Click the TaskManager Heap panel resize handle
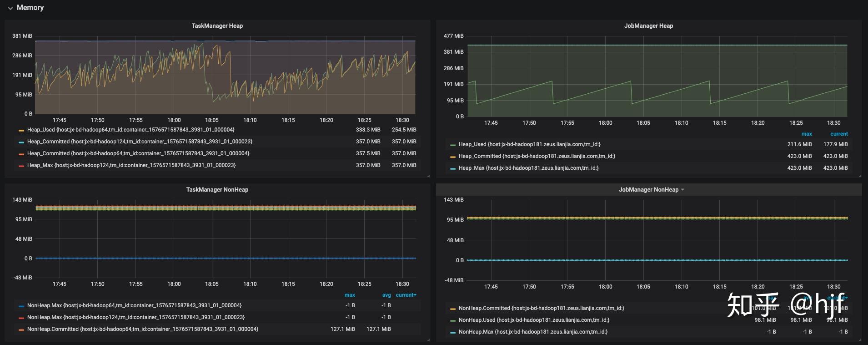This screenshot has height=345, width=868. click(x=428, y=176)
